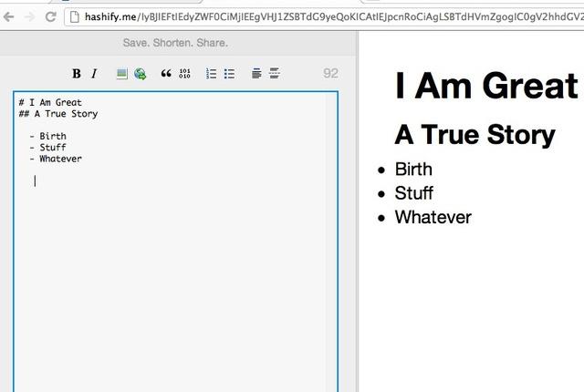Screen dimensions: 584x392
Task: Insert a hyperlink with the globe icon
Action: (x=140, y=74)
